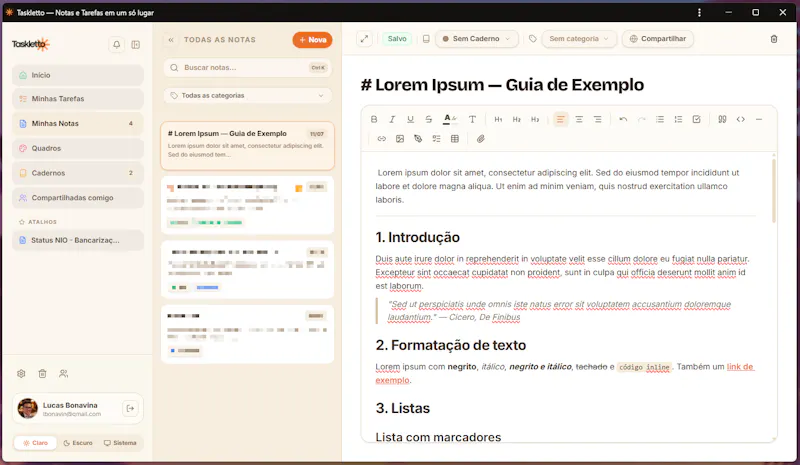Log out with the exit arrow button

point(130,408)
